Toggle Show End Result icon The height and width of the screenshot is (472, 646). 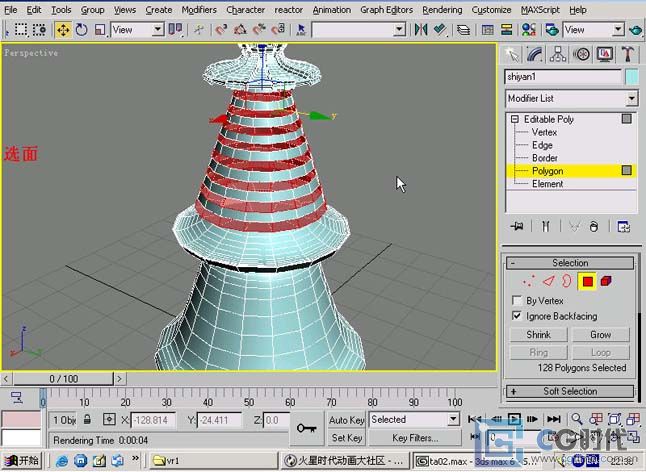point(545,226)
